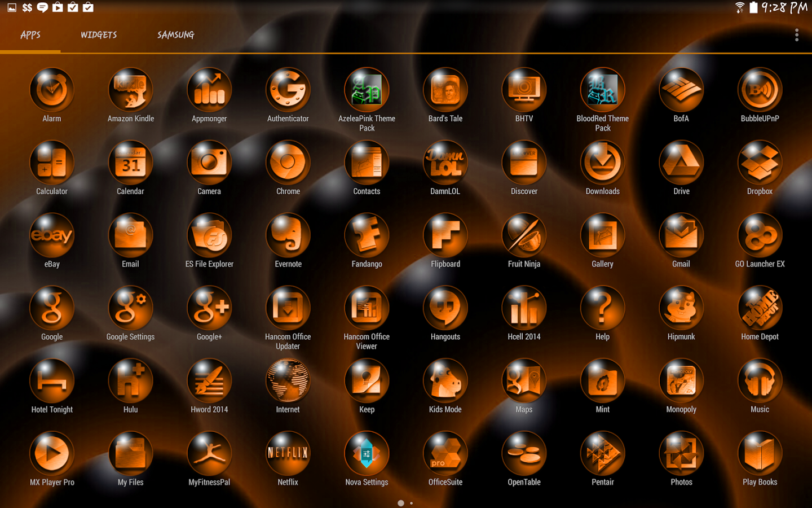The height and width of the screenshot is (508, 812).
Task: Launch ES File Explorer
Action: tap(209, 235)
